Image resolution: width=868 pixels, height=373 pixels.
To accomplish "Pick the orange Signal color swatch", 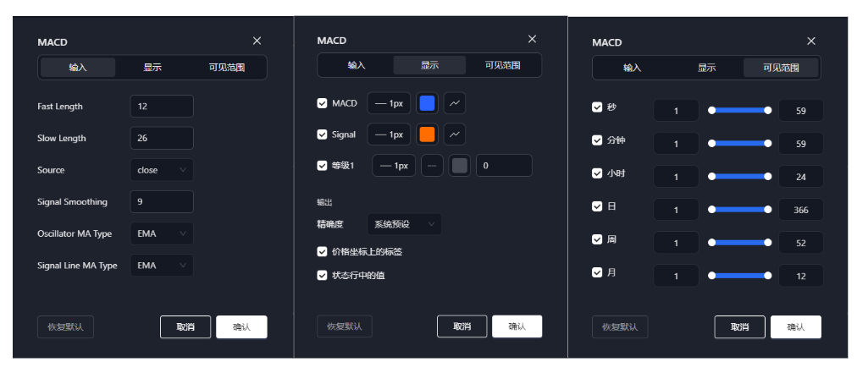I will (x=428, y=134).
